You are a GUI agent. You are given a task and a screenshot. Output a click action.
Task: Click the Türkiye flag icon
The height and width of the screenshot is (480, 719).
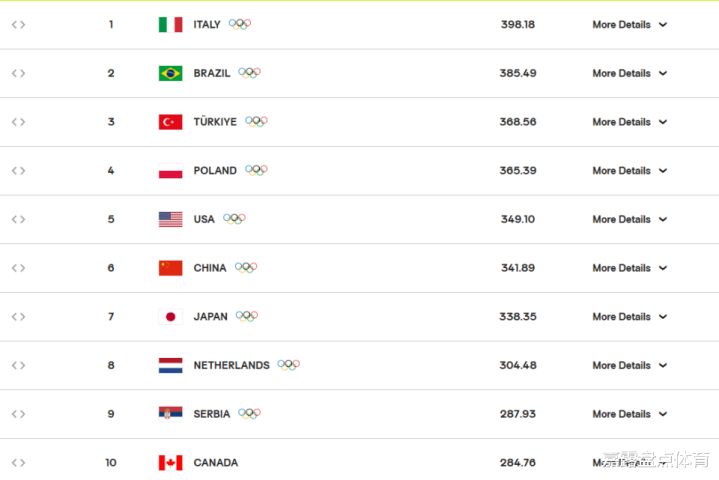click(170, 122)
